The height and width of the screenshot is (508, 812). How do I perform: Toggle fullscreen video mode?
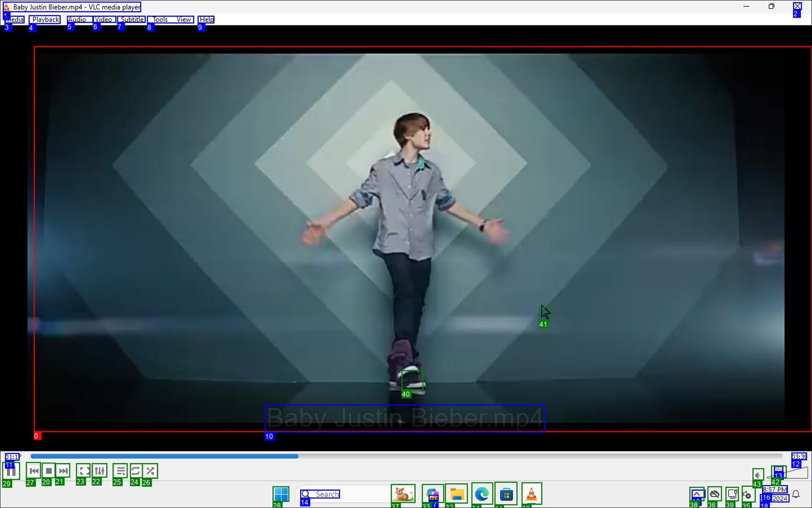coord(84,471)
